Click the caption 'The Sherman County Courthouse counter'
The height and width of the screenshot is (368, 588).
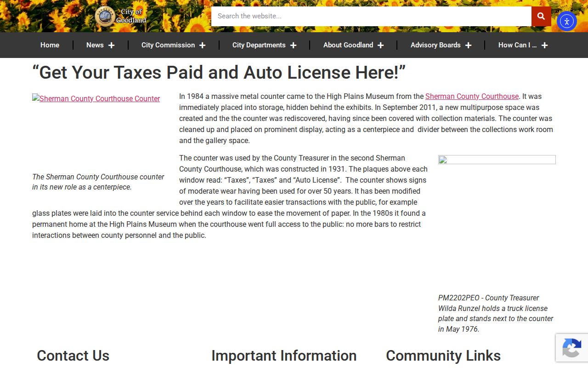(x=98, y=182)
